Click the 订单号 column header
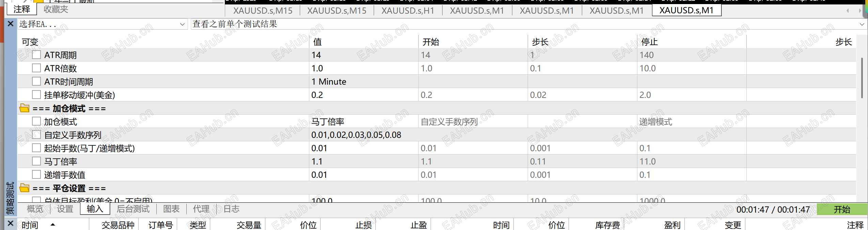 coord(158,225)
